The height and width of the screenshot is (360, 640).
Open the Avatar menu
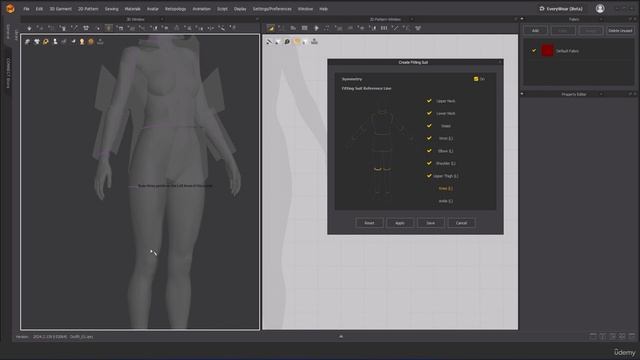click(x=153, y=9)
